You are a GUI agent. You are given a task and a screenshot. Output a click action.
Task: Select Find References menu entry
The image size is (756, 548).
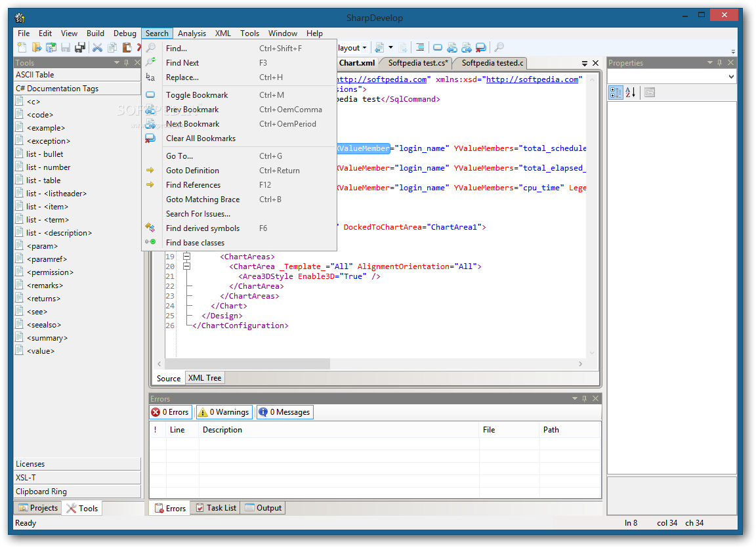239,185
